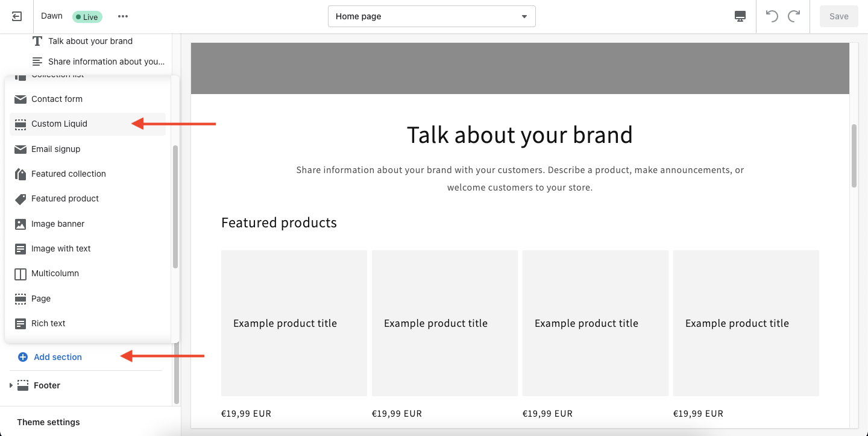The image size is (868, 436).
Task: Open the three-dot more actions menu
Action: (123, 16)
